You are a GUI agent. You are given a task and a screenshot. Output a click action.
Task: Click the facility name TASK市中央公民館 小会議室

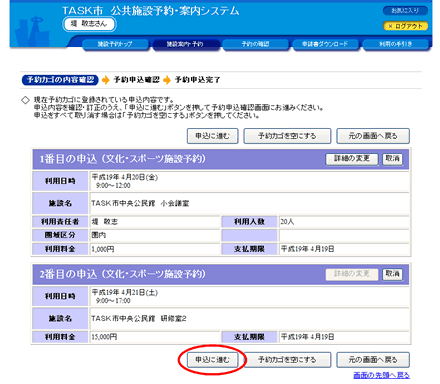click(x=140, y=203)
